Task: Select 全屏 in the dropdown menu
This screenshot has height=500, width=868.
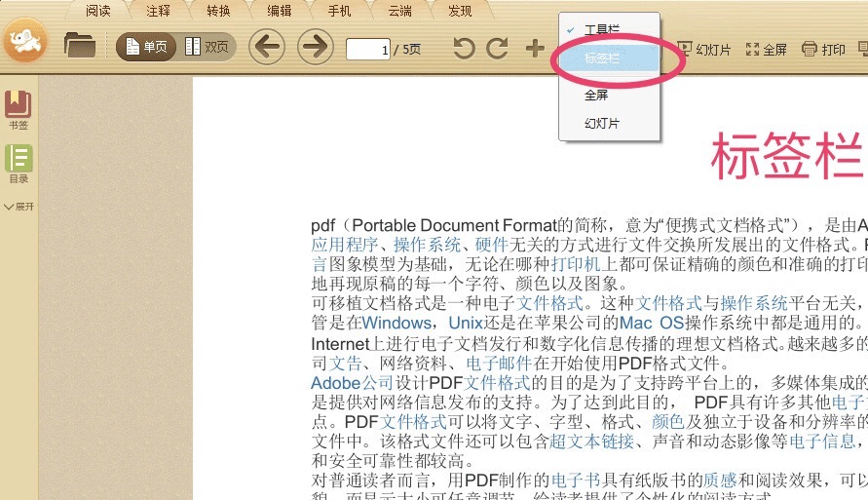Action: tap(596, 96)
